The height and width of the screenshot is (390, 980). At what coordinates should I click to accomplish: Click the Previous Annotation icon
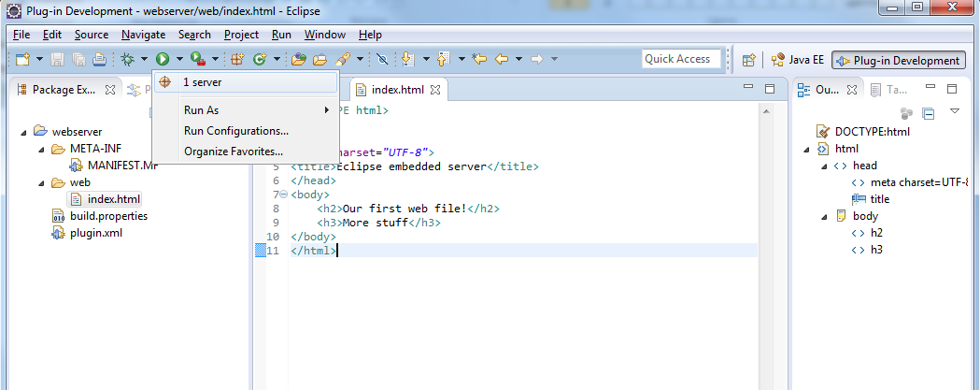pos(443,60)
